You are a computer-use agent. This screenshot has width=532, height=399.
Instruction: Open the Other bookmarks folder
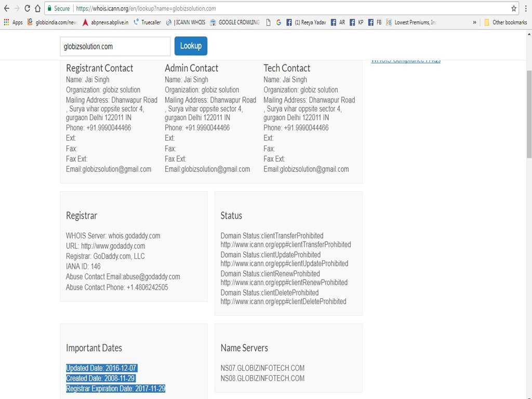coord(505,22)
